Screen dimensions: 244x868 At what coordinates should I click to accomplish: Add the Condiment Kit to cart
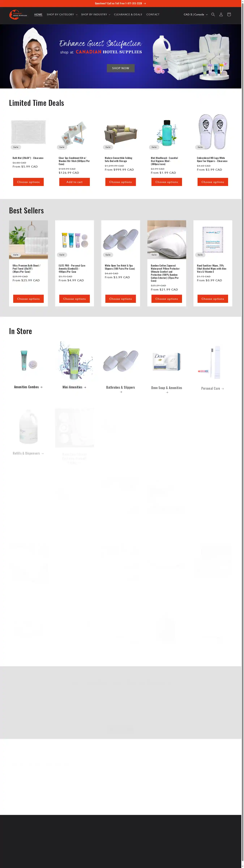pos(75,182)
